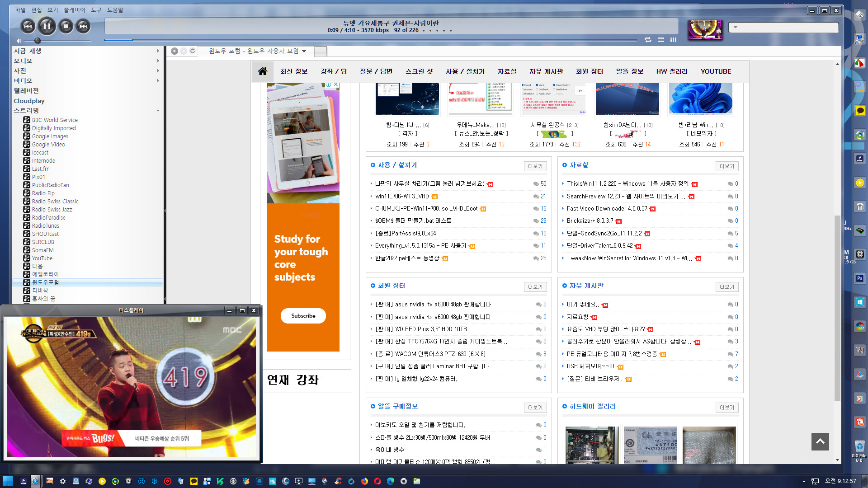Open the equalizer bars icon
The height and width of the screenshot is (488, 868).
coord(673,40)
